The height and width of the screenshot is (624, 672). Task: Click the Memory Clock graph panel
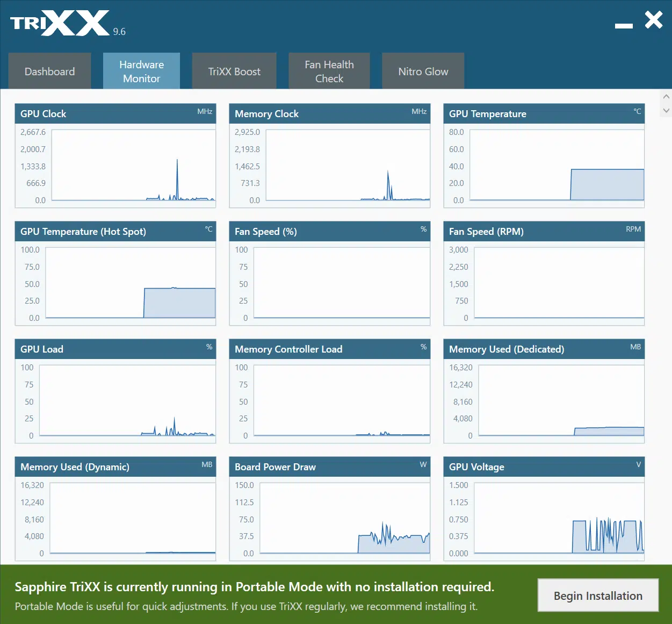click(348, 165)
